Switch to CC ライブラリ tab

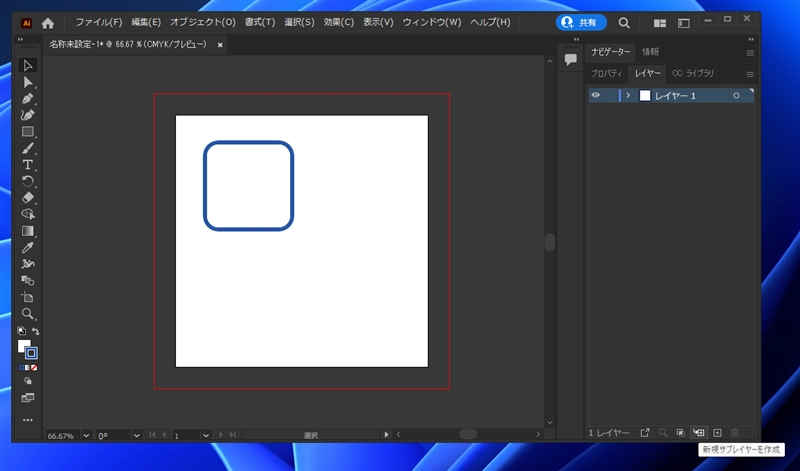[x=693, y=73]
